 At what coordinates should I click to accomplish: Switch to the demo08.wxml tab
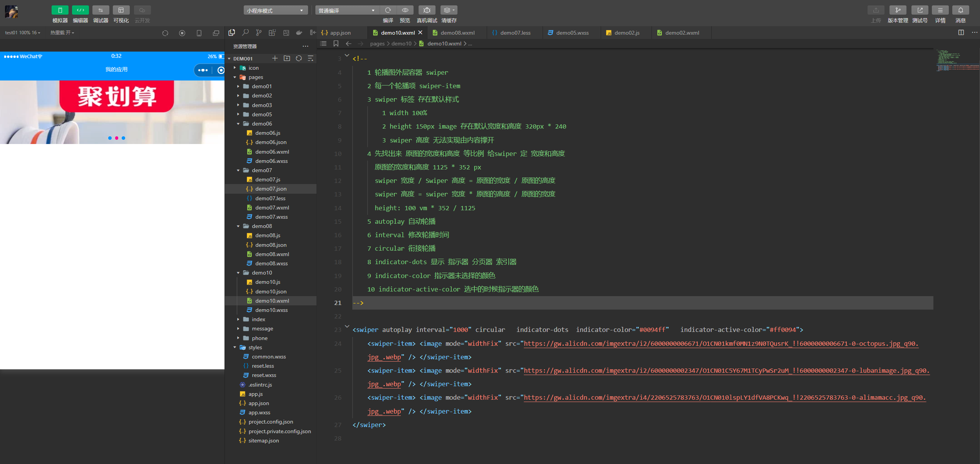(x=457, y=33)
